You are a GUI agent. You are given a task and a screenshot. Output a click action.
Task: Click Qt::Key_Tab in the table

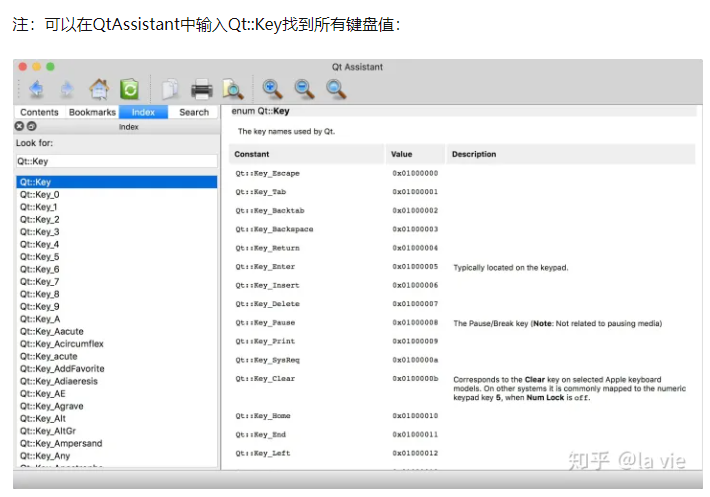click(261, 192)
